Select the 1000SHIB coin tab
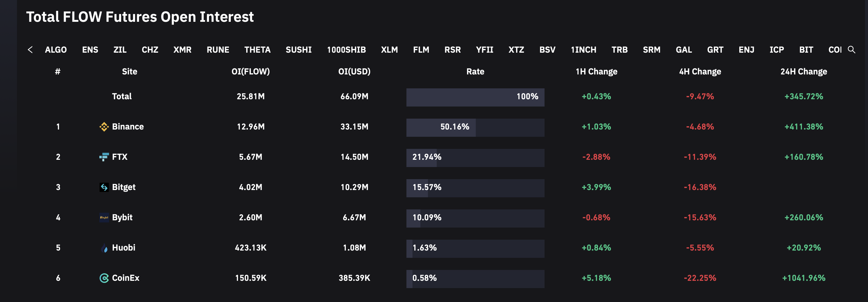 tap(346, 50)
